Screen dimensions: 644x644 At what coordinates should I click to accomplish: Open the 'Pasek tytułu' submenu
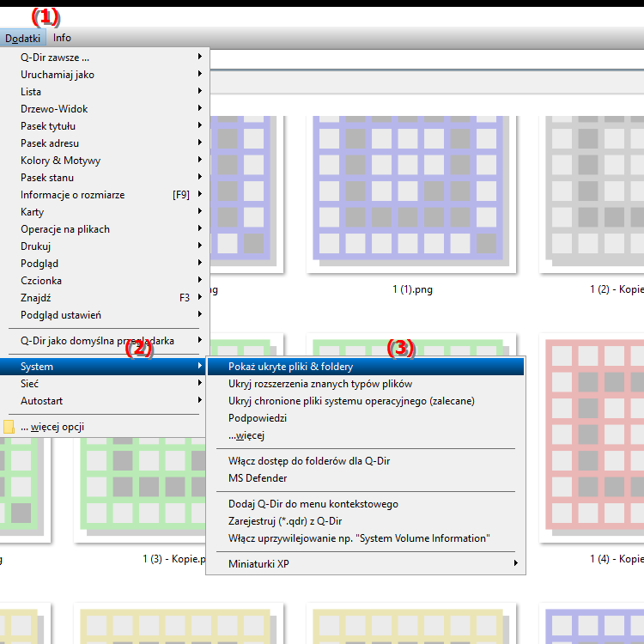105,126
